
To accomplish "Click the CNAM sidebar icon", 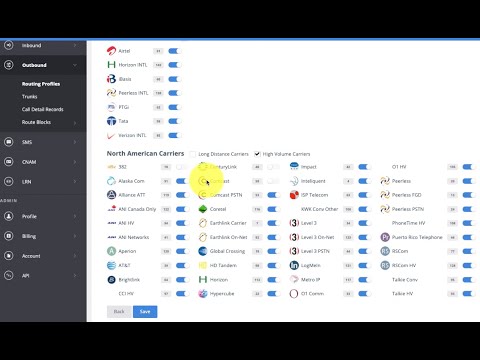I will point(9,162).
